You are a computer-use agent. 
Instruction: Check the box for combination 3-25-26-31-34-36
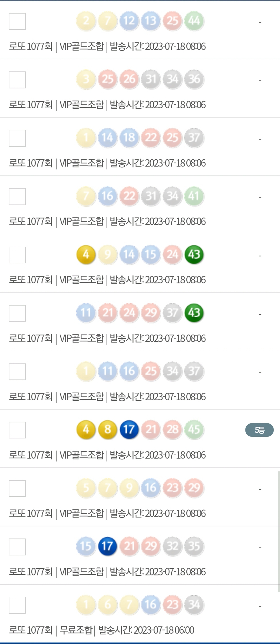pyautogui.click(x=17, y=80)
